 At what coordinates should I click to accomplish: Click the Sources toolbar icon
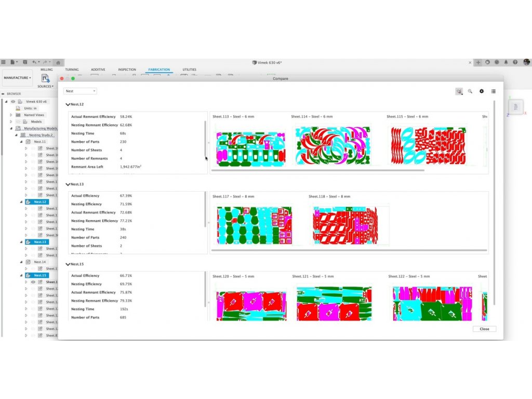point(45,78)
